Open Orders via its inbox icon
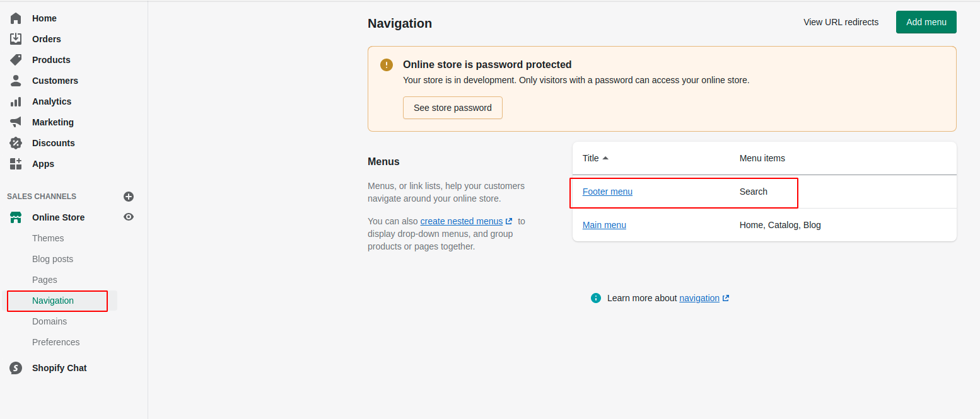 (16, 39)
